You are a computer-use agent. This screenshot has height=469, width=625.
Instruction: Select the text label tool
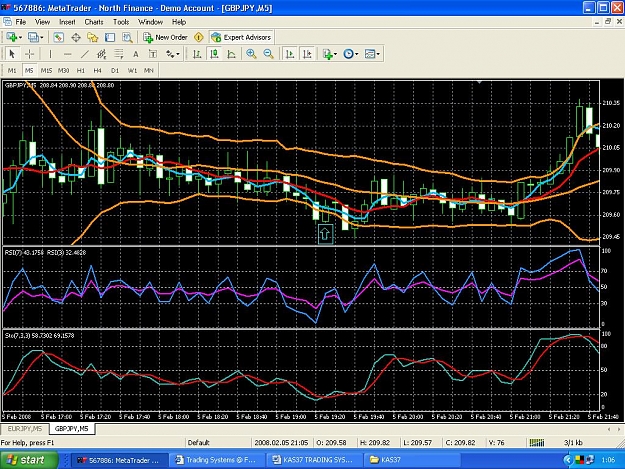(x=136, y=54)
